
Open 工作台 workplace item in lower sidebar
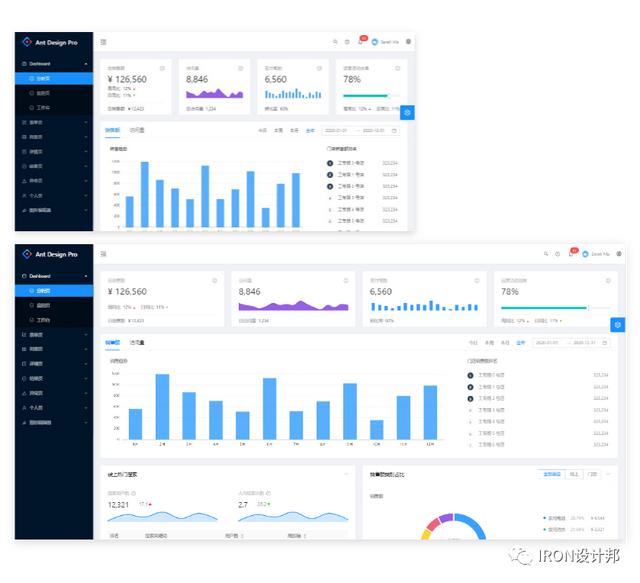(54, 320)
